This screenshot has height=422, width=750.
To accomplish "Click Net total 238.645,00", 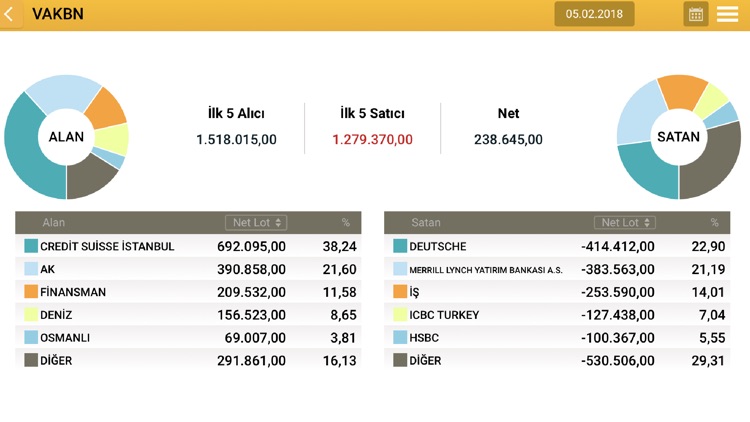I will 508,140.
